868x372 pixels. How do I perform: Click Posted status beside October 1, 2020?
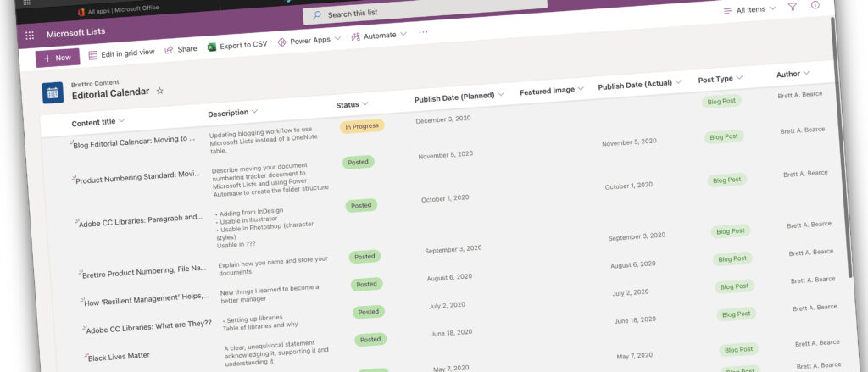[x=361, y=205]
